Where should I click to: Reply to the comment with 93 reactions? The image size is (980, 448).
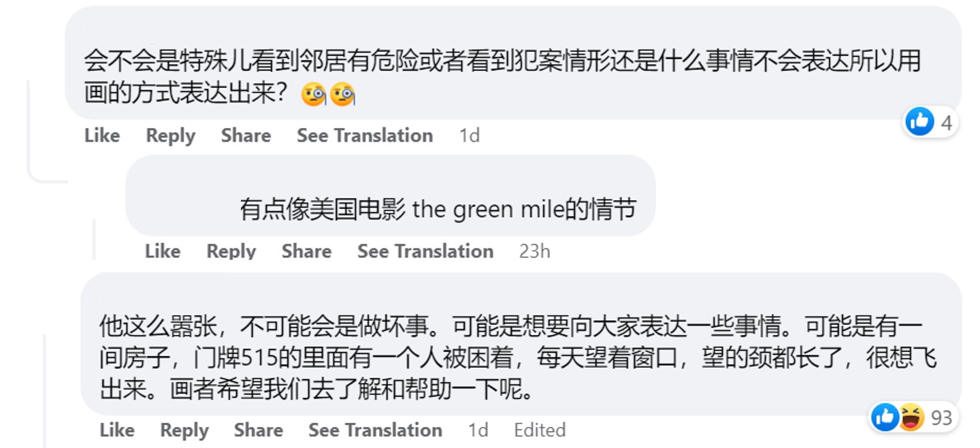pos(184,430)
